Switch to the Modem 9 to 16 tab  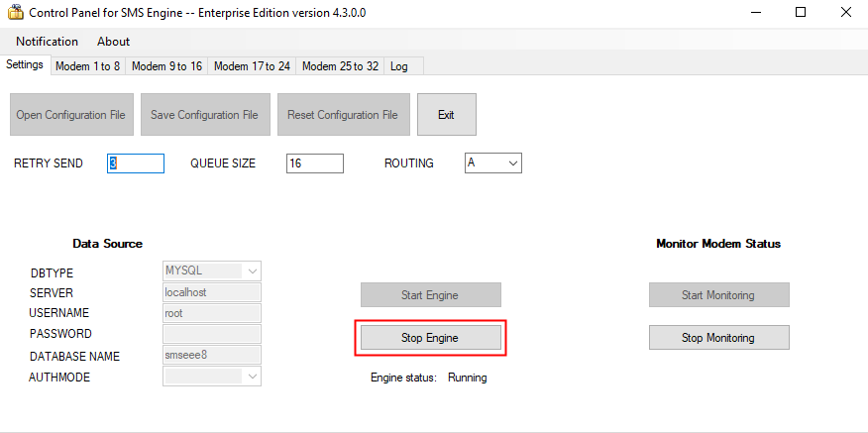(166, 66)
